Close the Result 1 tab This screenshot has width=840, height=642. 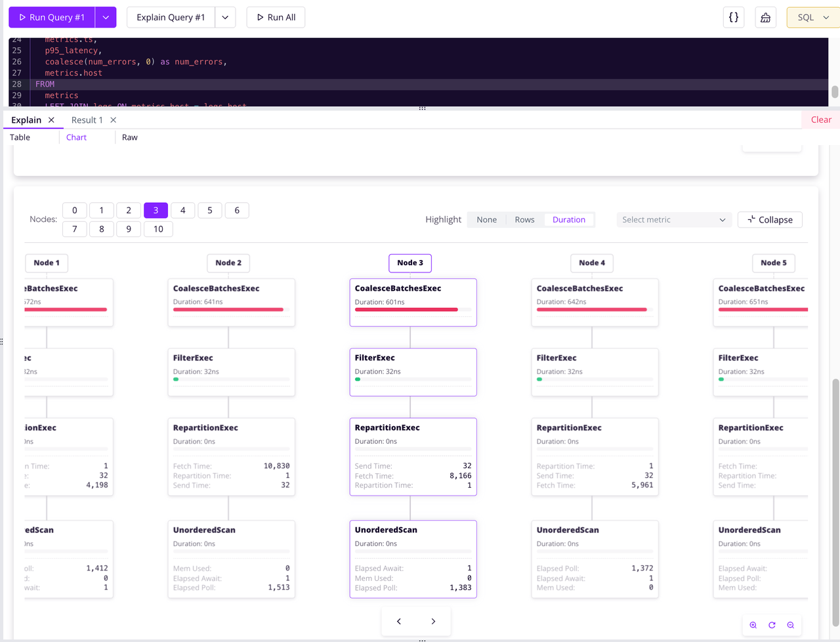point(114,120)
